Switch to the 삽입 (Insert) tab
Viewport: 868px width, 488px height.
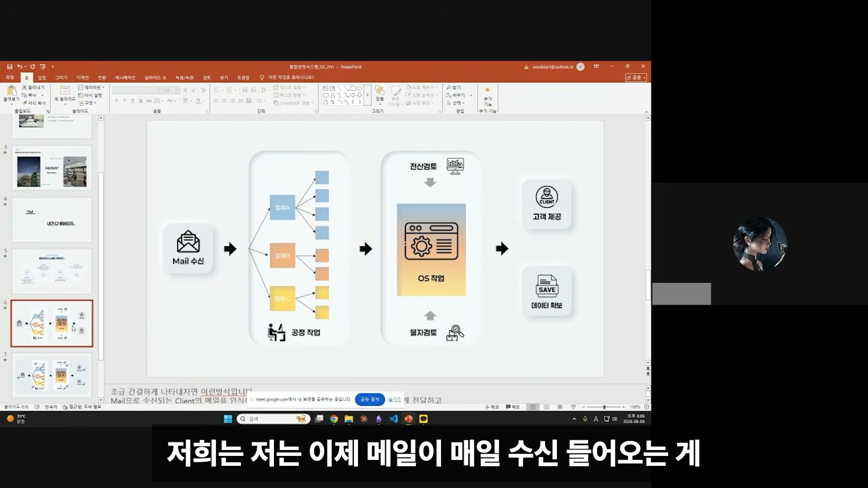(x=42, y=78)
